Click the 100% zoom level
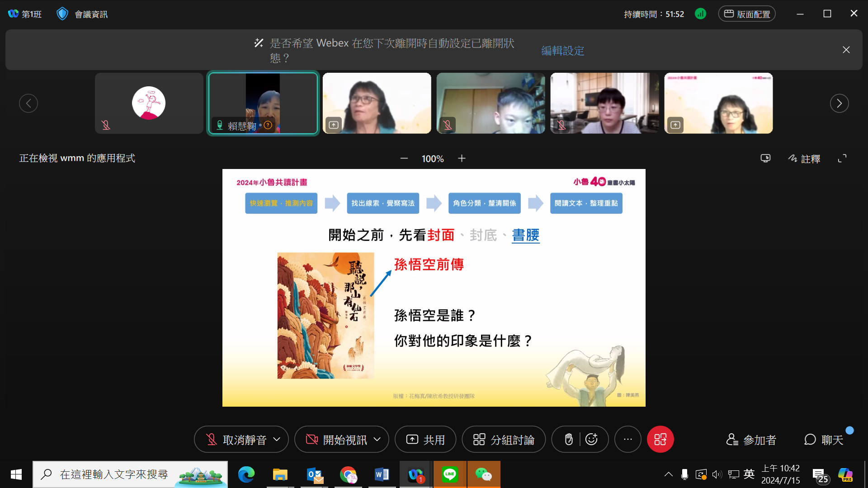868x488 pixels. [433, 159]
